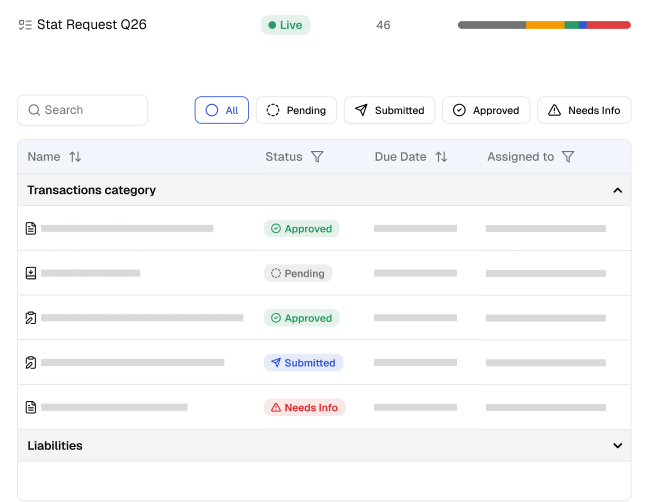Sort by Due Date using the arrows icon
The width and height of the screenshot is (649, 502).
[x=441, y=157]
